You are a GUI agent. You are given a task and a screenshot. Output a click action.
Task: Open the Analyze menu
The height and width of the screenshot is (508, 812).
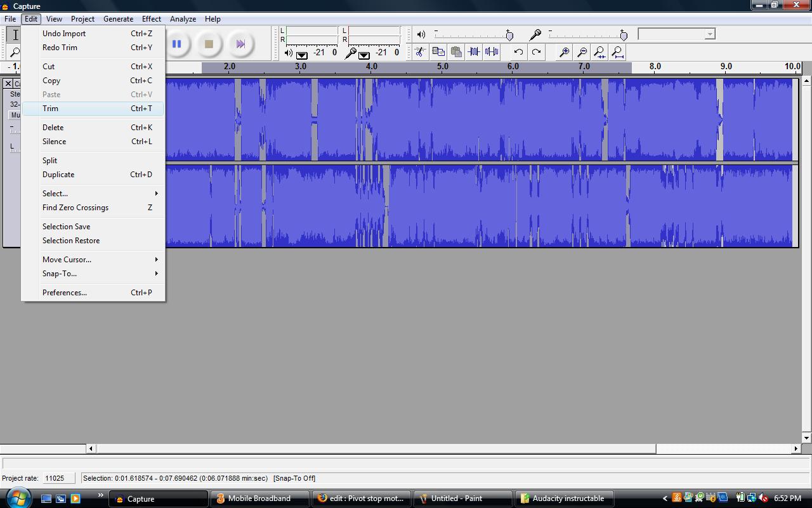183,19
